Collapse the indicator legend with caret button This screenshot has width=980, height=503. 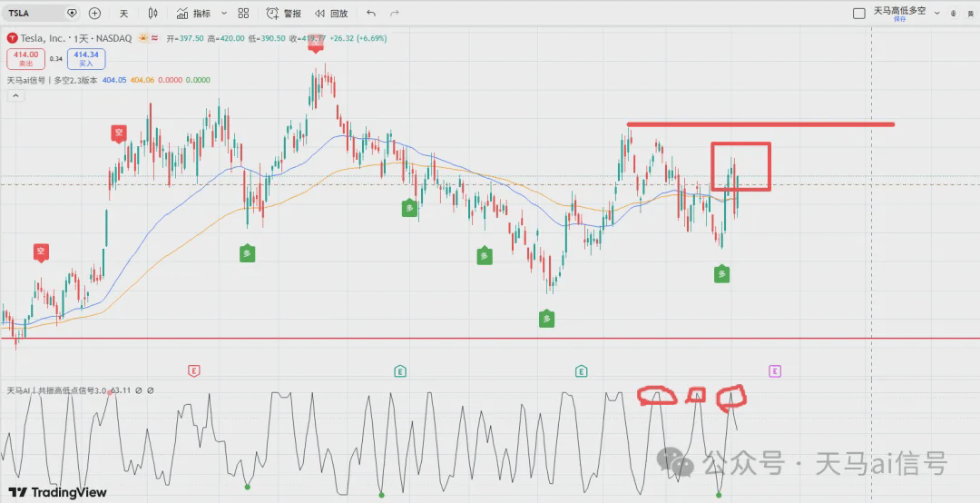[15, 95]
